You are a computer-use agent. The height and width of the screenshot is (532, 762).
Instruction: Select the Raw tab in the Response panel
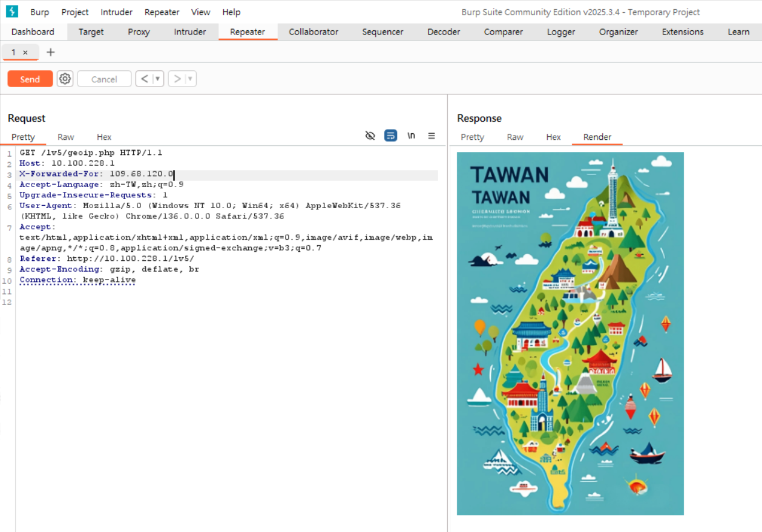pyautogui.click(x=515, y=137)
